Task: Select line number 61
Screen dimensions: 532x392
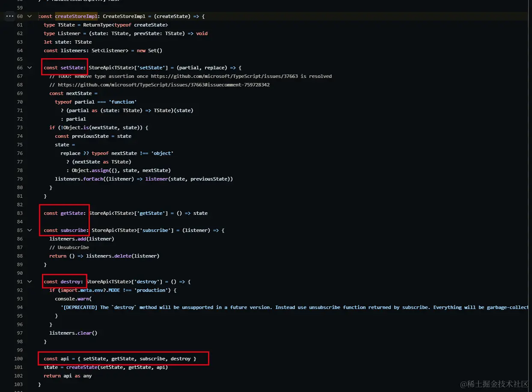Action: 20,25
